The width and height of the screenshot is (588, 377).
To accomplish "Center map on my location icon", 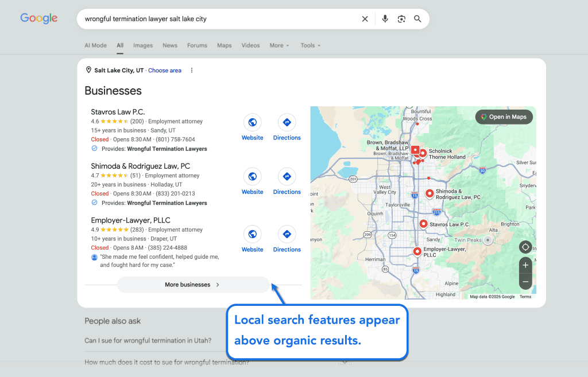I will pyautogui.click(x=525, y=247).
